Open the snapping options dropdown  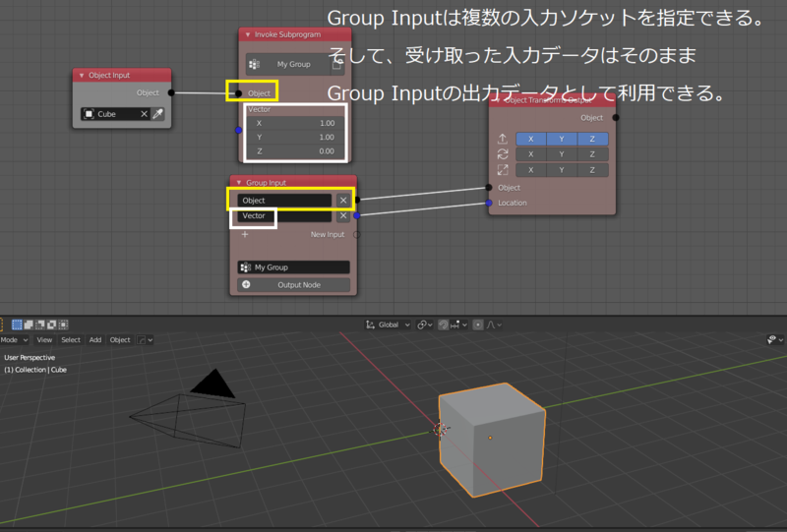coord(459,325)
